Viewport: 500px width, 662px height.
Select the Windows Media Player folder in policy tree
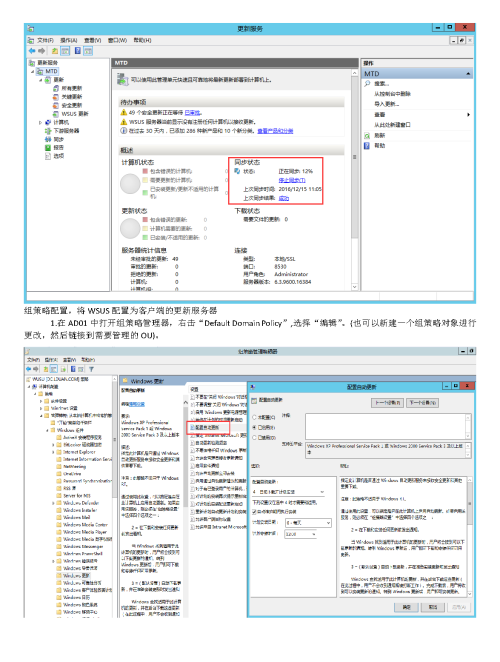pos(84,532)
